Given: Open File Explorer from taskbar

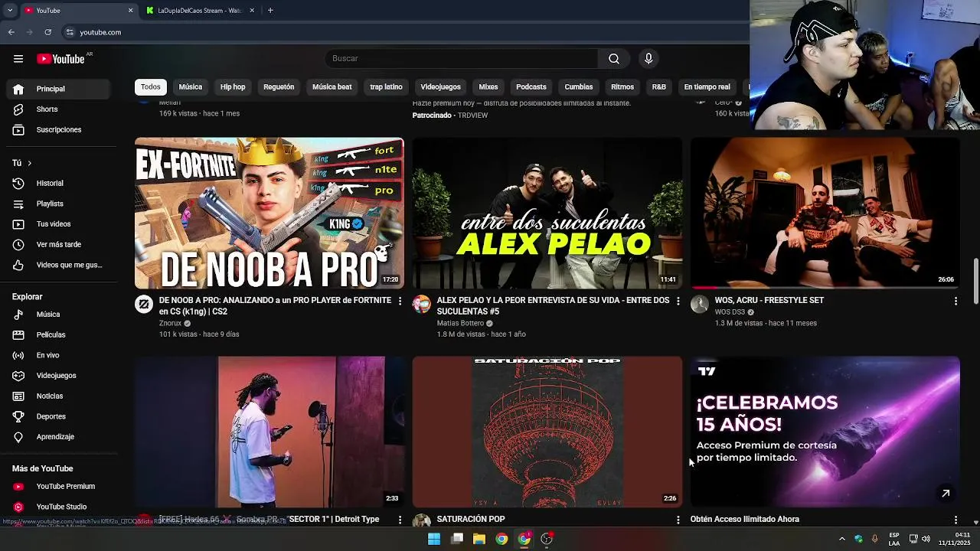Looking at the screenshot, I should click(479, 539).
